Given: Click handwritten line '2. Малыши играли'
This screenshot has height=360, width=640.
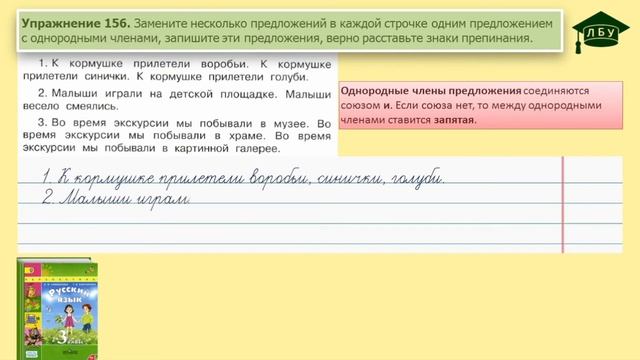Looking at the screenshot, I should [x=116, y=199].
